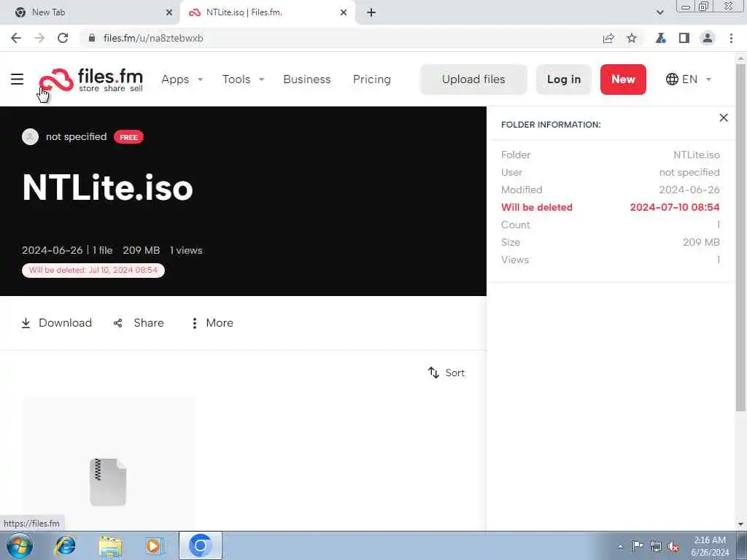Select the NTLite.iso | Files.fm tab

click(x=267, y=12)
